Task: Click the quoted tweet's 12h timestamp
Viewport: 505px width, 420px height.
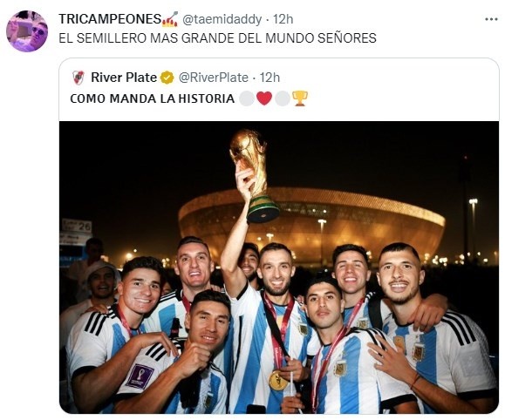Action: tap(270, 78)
